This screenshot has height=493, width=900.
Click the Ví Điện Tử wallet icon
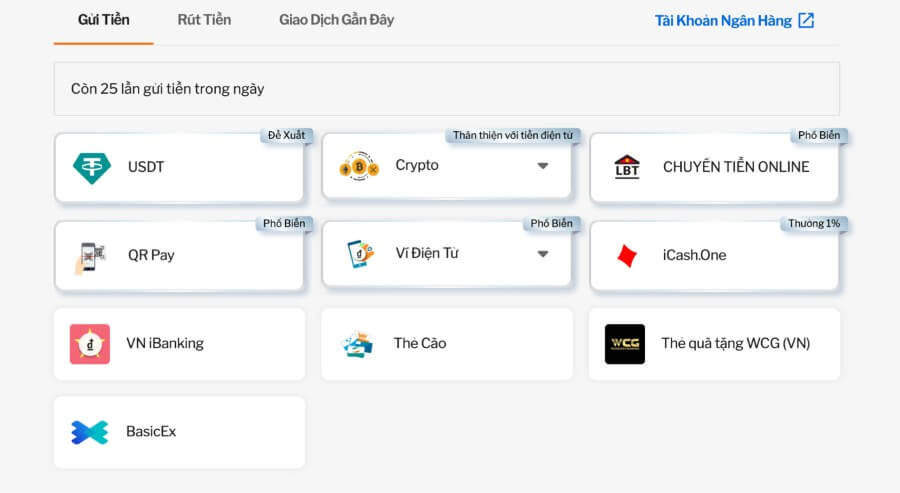(359, 254)
